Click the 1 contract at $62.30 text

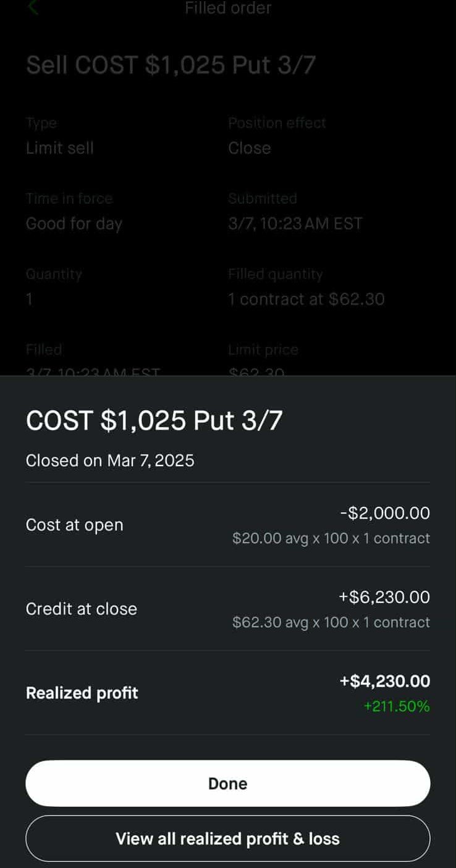(x=306, y=299)
